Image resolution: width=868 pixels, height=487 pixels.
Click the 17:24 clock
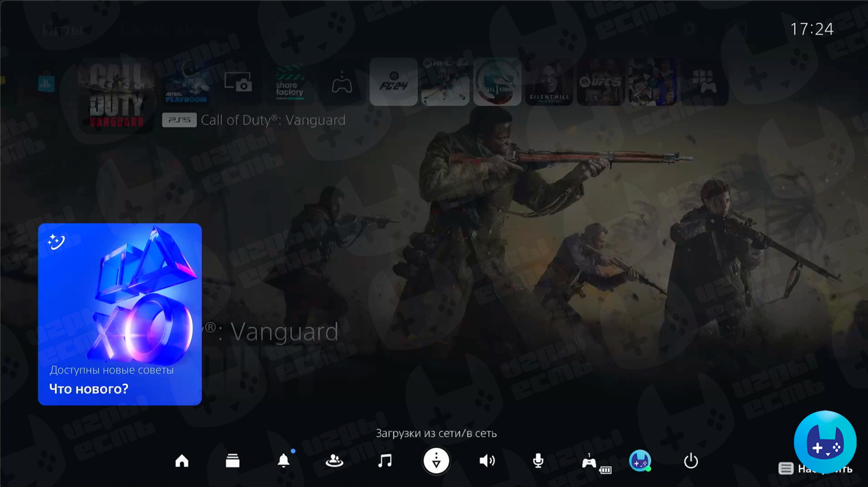(x=812, y=29)
